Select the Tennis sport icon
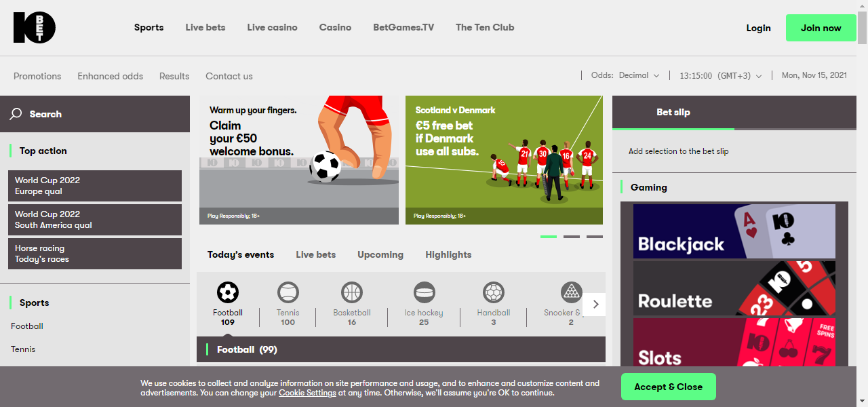The image size is (868, 407). [x=288, y=293]
